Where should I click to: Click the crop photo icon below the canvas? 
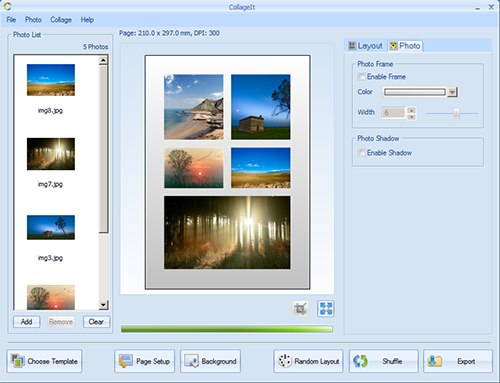(x=300, y=309)
